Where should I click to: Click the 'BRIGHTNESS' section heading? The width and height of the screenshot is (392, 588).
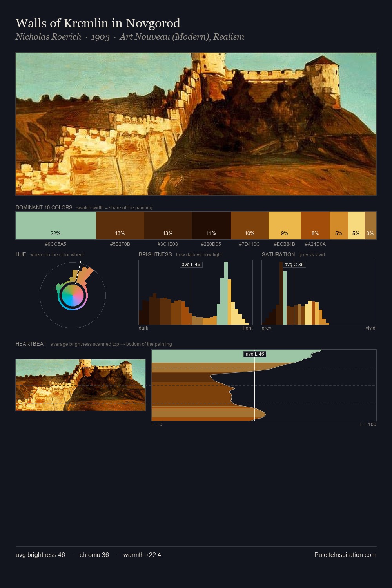point(155,254)
